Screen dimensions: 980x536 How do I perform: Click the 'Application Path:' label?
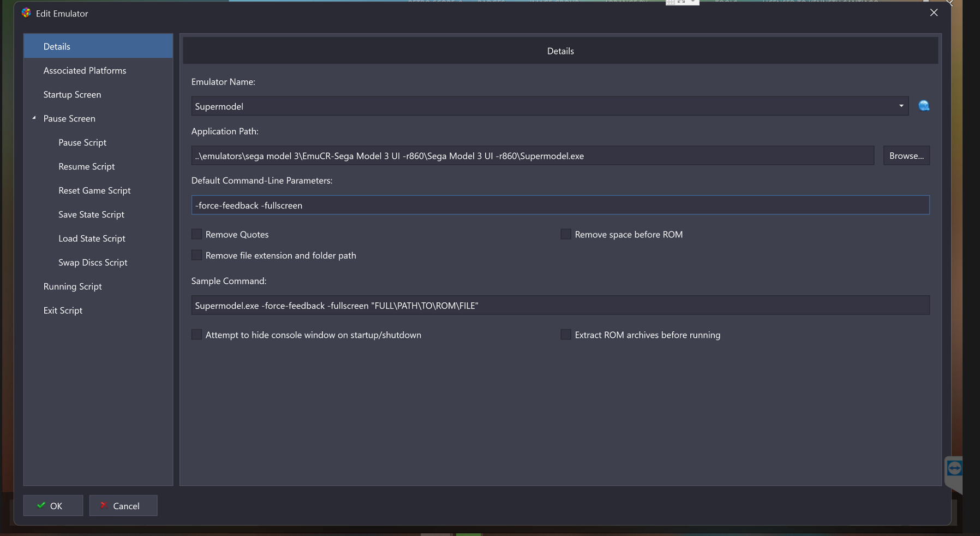tap(225, 132)
